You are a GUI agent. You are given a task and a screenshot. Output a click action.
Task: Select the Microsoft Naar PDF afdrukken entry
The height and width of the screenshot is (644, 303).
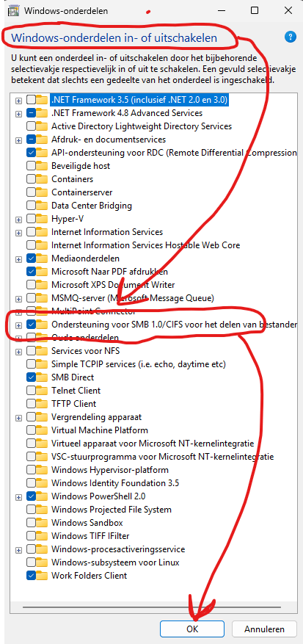pyautogui.click(x=109, y=272)
